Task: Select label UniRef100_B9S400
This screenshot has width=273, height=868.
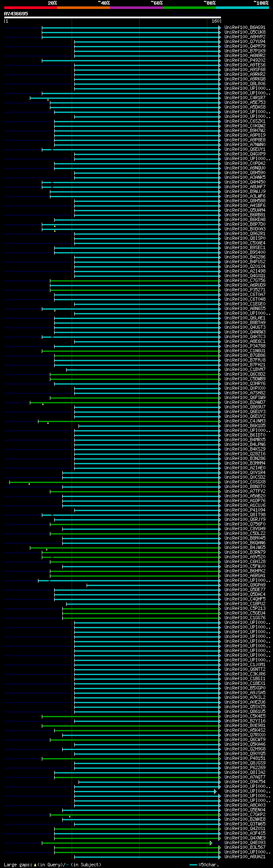Action: pyautogui.click(x=245, y=253)
